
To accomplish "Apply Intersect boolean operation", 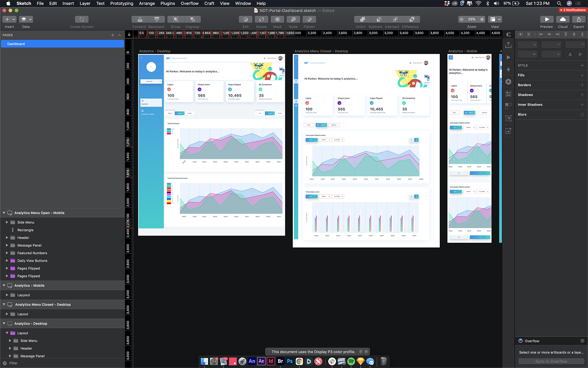I will pyautogui.click(x=395, y=19).
